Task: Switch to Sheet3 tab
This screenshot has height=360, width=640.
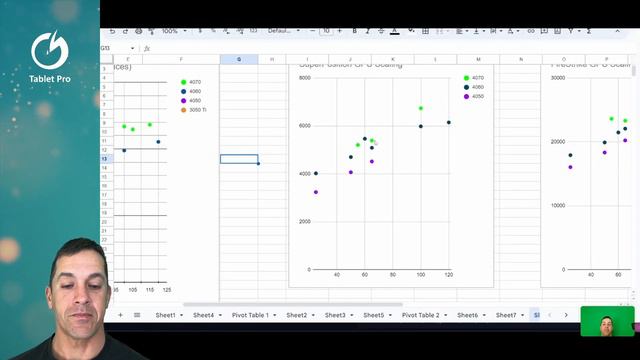Action: point(335,315)
